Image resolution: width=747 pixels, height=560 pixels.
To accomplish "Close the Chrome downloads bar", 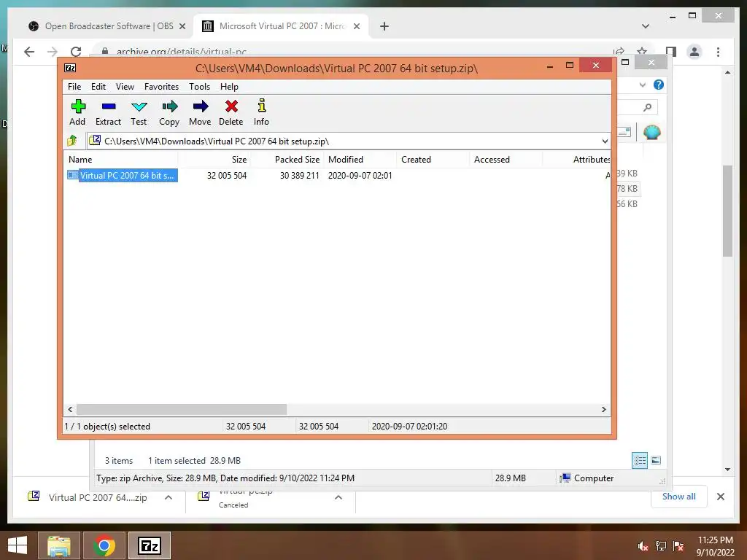I will tap(721, 497).
